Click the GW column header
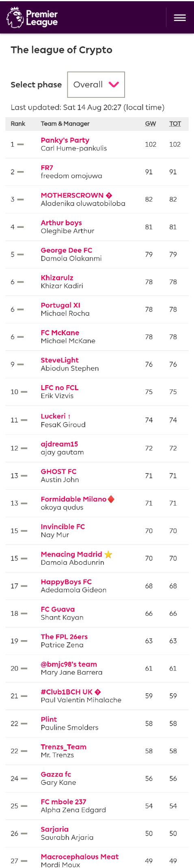194x868 pixels. point(151,124)
